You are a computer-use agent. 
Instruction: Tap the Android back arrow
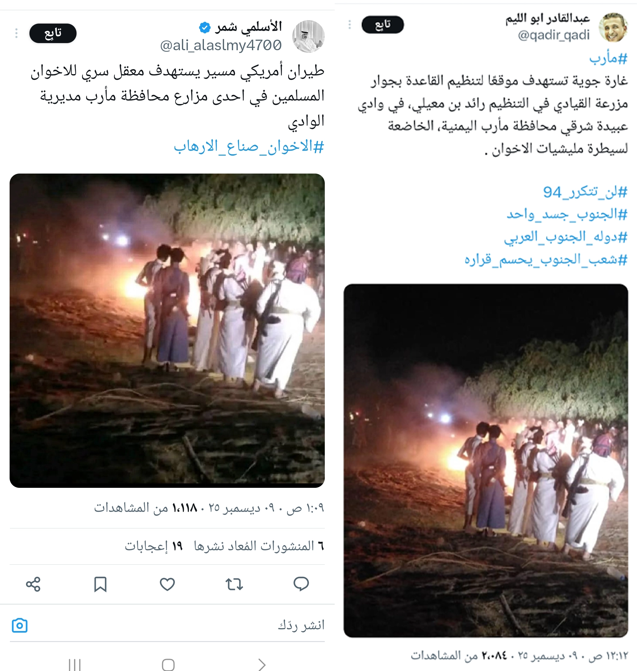[262, 664]
